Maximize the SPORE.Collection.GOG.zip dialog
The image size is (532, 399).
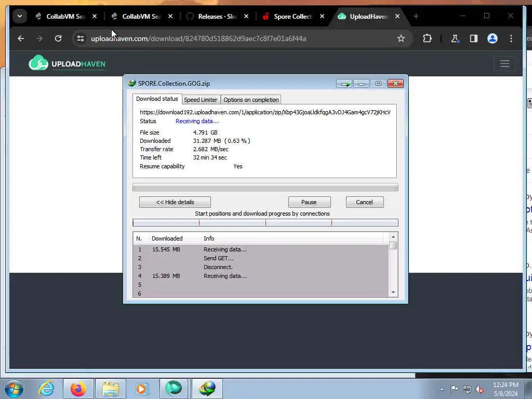tap(378, 84)
